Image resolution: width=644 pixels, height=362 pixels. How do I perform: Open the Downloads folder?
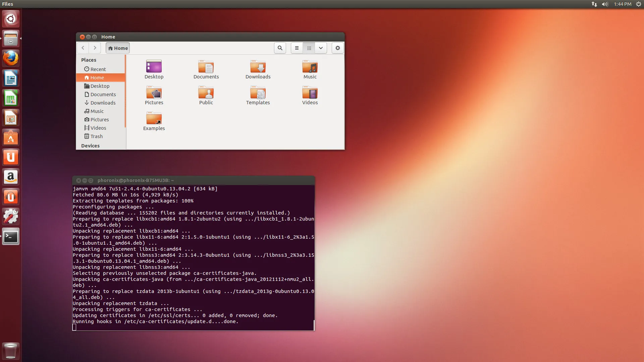click(x=258, y=68)
